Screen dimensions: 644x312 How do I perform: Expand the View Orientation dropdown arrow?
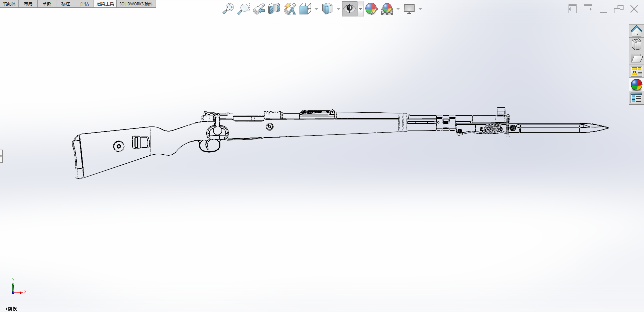pos(316,9)
